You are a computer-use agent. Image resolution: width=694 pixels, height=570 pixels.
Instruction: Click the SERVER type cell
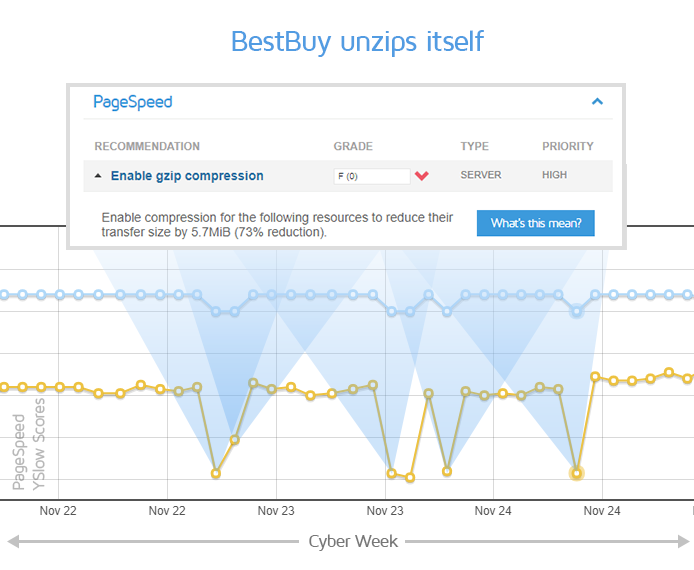(x=481, y=175)
